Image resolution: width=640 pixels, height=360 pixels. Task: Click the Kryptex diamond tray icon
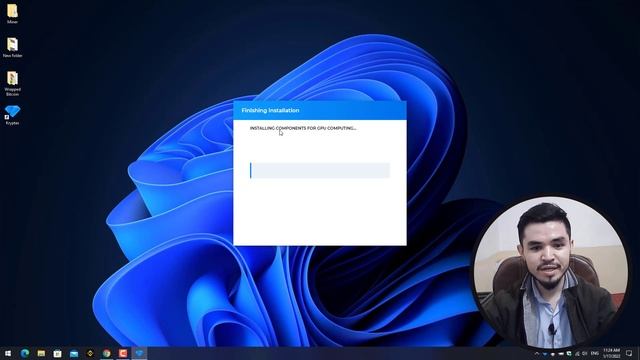545,354
